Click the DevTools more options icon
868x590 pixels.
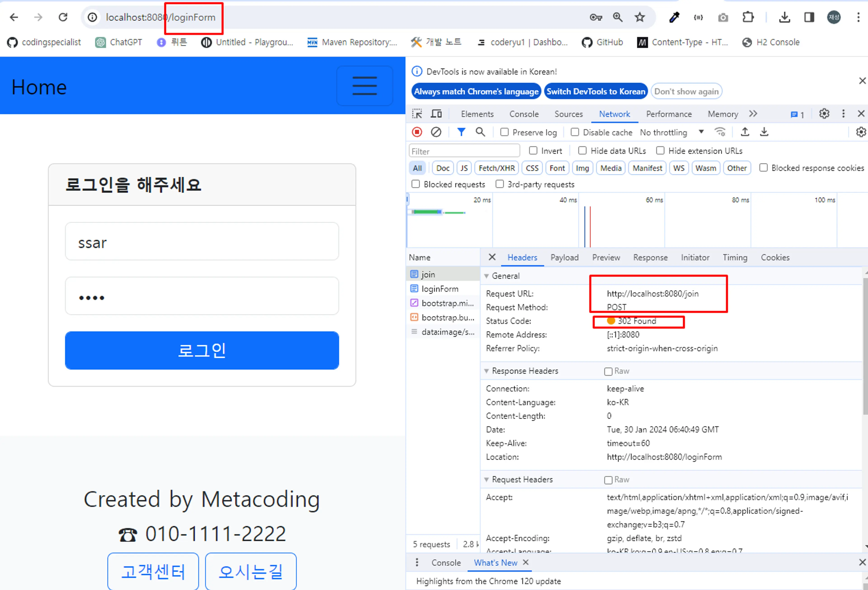[843, 113]
